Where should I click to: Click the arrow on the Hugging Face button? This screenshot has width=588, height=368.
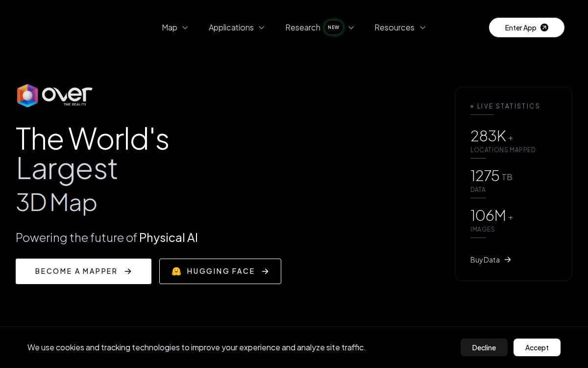(x=265, y=271)
